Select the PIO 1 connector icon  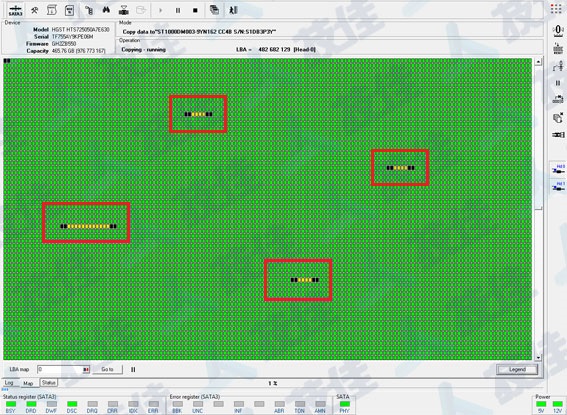tap(558, 186)
